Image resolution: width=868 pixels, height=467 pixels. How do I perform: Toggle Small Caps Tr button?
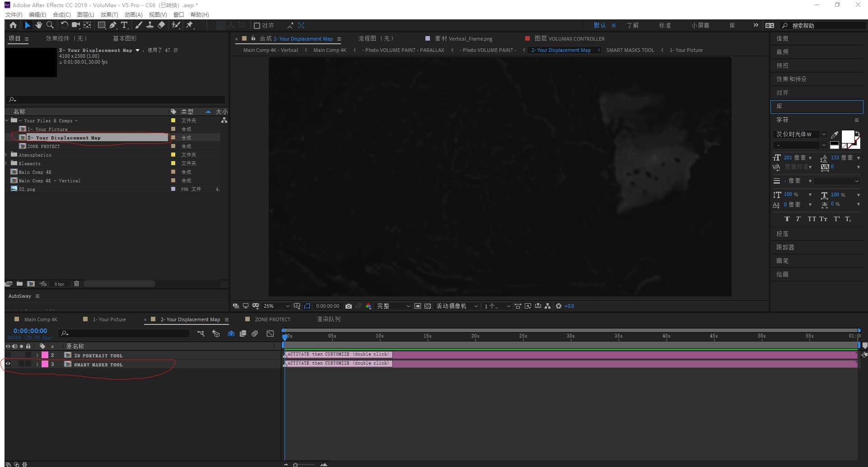[823, 219]
